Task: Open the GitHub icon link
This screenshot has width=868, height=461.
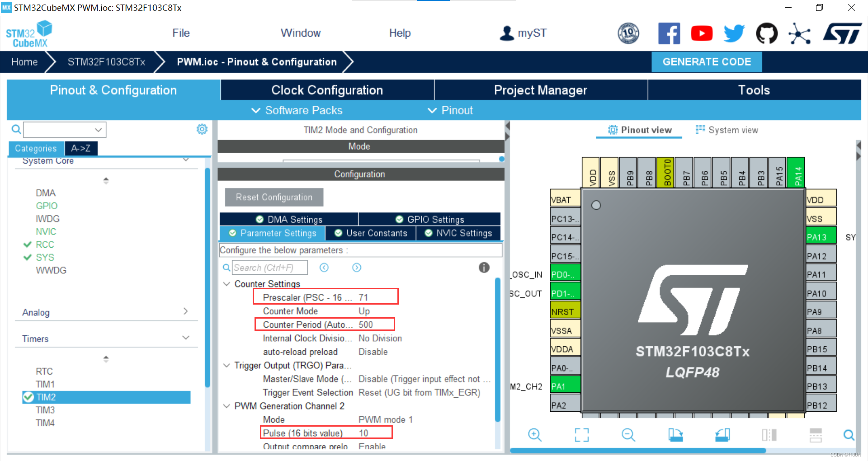Action: [x=767, y=33]
